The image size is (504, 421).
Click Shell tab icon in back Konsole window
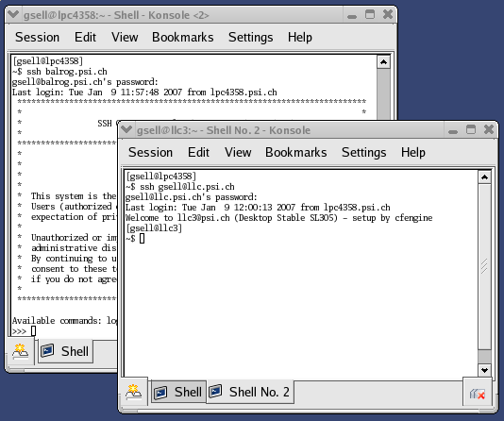tap(47, 350)
